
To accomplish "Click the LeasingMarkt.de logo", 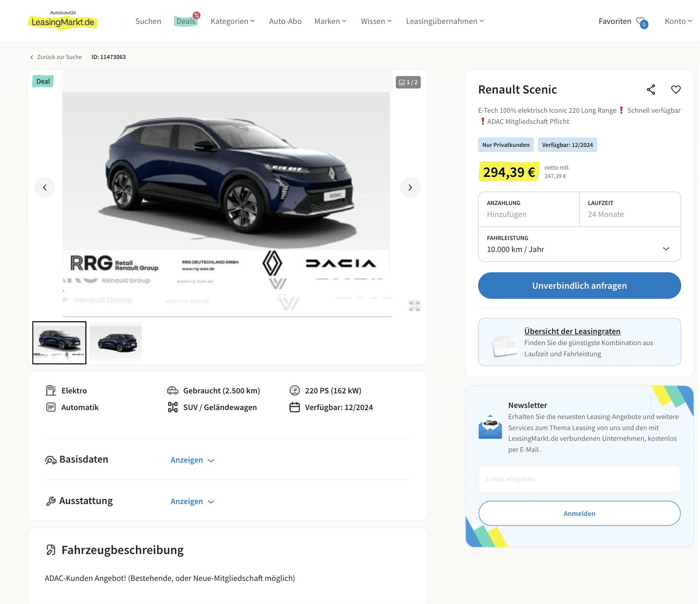I will [63, 20].
